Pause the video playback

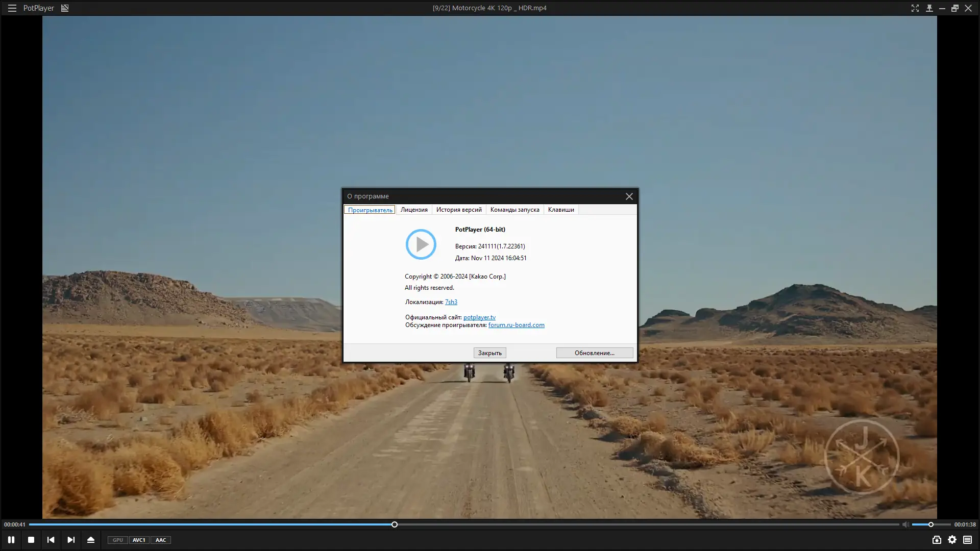[x=11, y=540]
